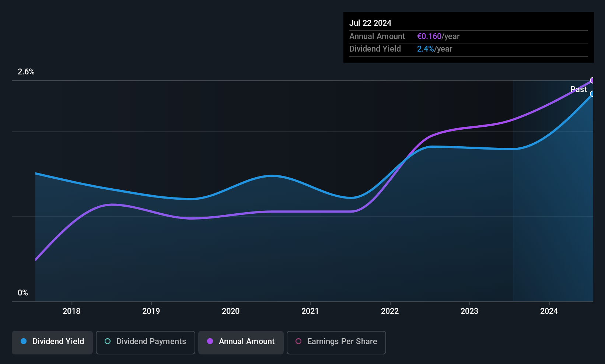Screen dimensions: 605x364
Task: Click the 2022 x-axis label
Action: click(x=390, y=311)
